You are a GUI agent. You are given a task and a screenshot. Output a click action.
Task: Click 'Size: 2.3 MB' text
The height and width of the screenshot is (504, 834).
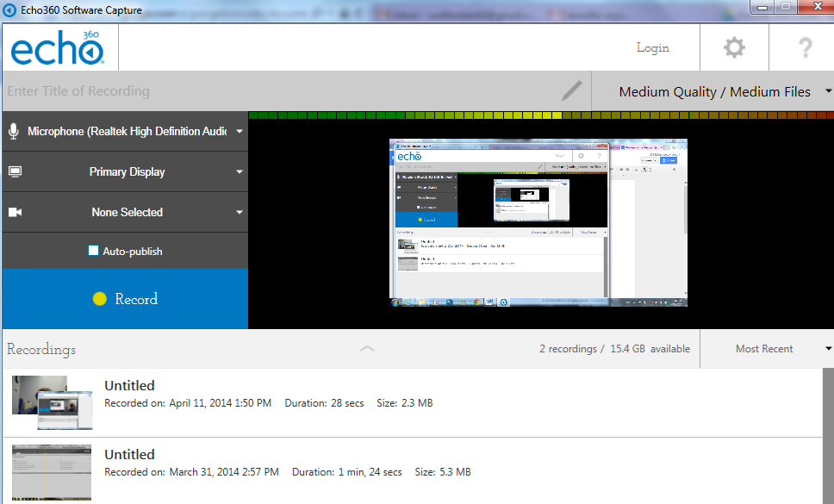tap(405, 403)
